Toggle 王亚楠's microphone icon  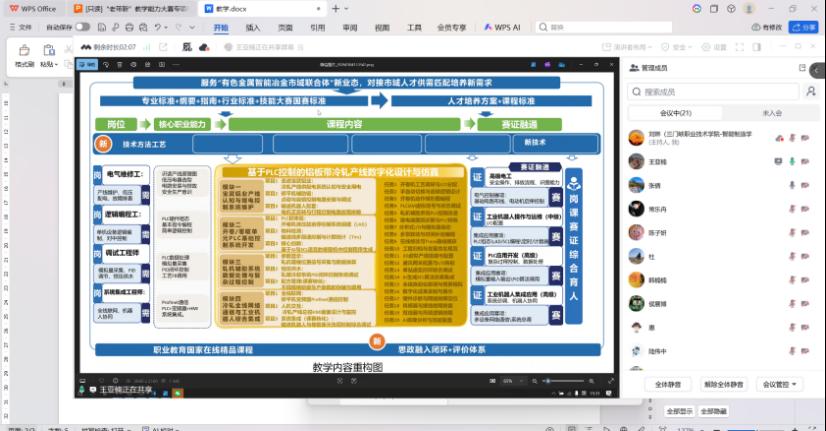tap(792, 161)
